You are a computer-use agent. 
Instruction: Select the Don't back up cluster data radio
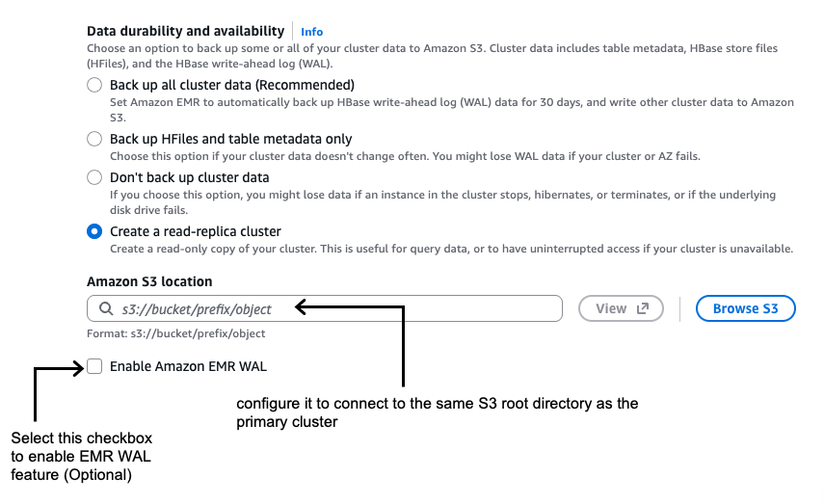pos(94,177)
